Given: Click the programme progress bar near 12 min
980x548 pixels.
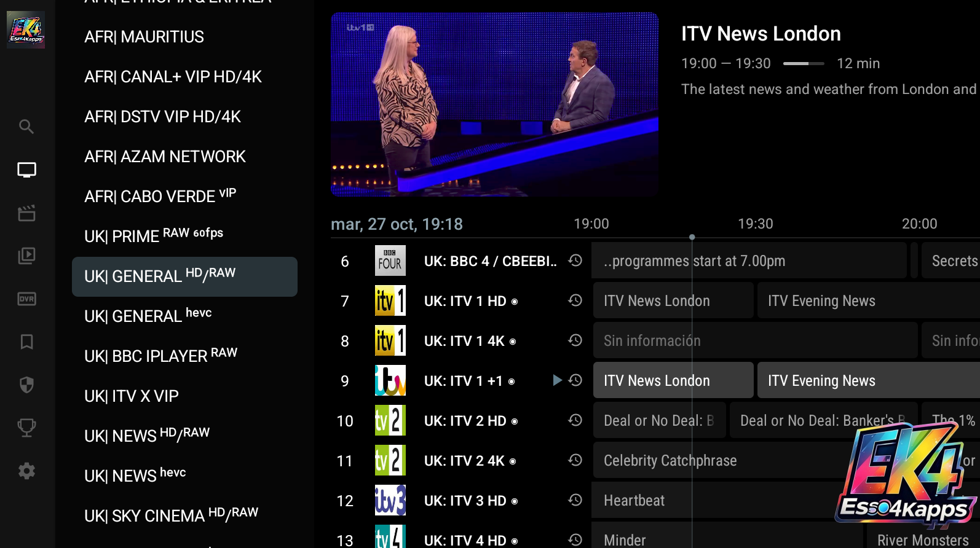Looking at the screenshot, I should [x=804, y=63].
